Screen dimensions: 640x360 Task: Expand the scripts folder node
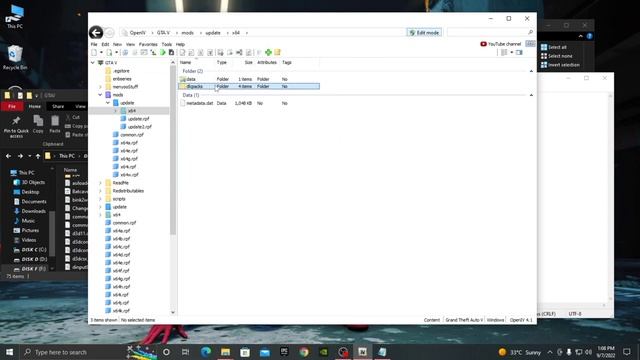(x=100, y=199)
